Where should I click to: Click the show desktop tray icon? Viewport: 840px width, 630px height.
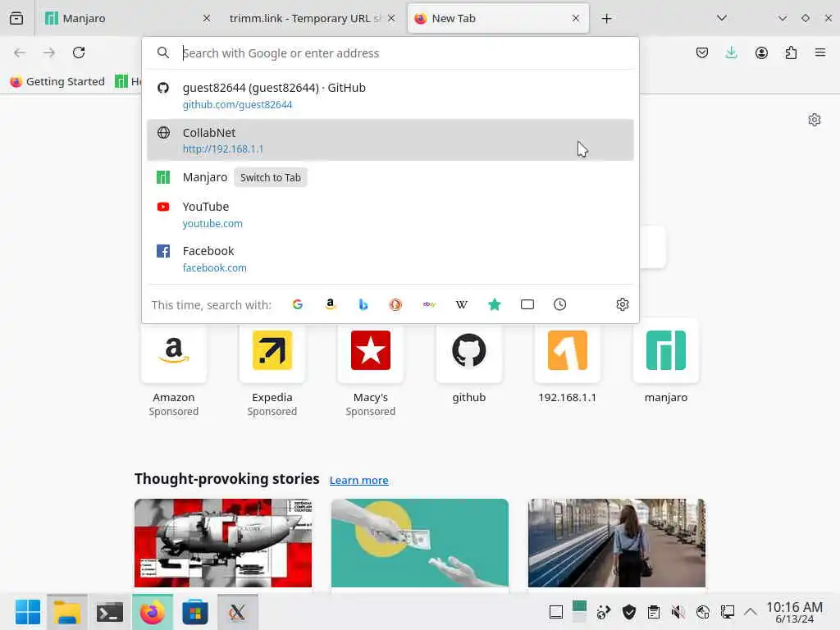click(556, 612)
